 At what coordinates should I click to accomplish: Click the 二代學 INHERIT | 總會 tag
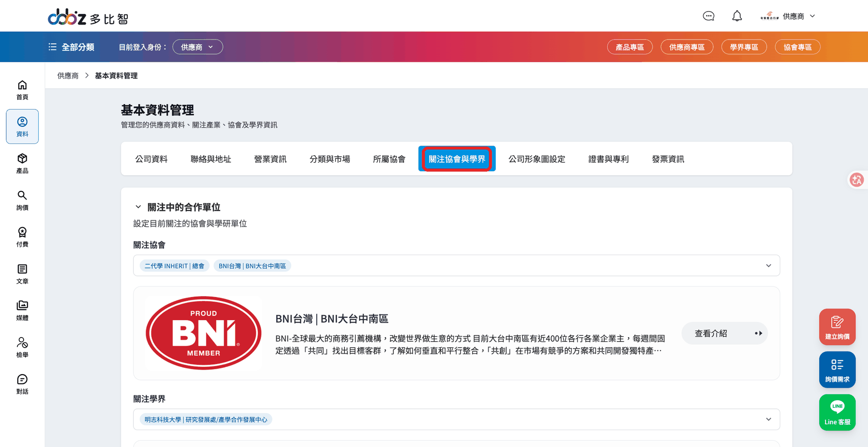[x=175, y=266]
